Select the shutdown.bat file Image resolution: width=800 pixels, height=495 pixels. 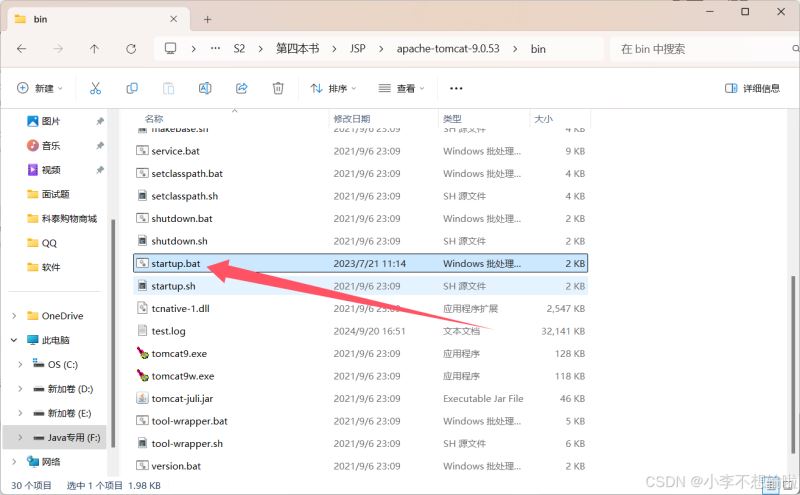(x=360, y=218)
